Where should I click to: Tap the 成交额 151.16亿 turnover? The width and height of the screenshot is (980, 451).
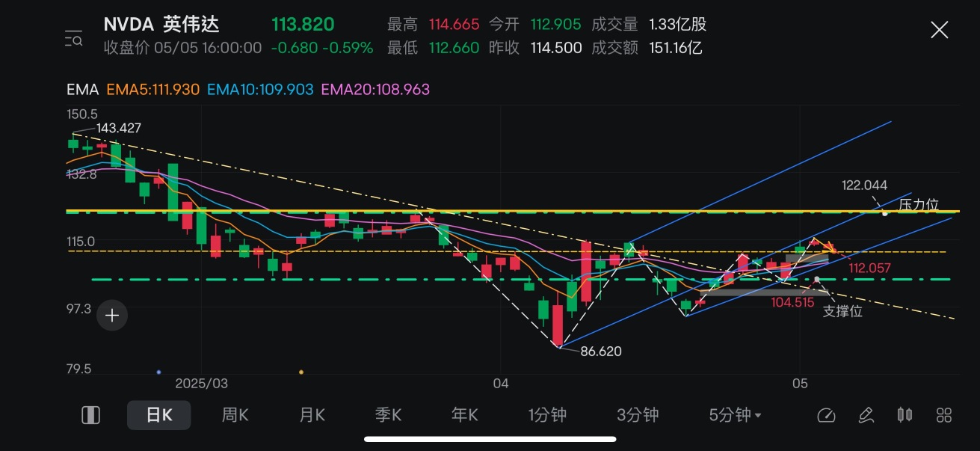(x=647, y=48)
